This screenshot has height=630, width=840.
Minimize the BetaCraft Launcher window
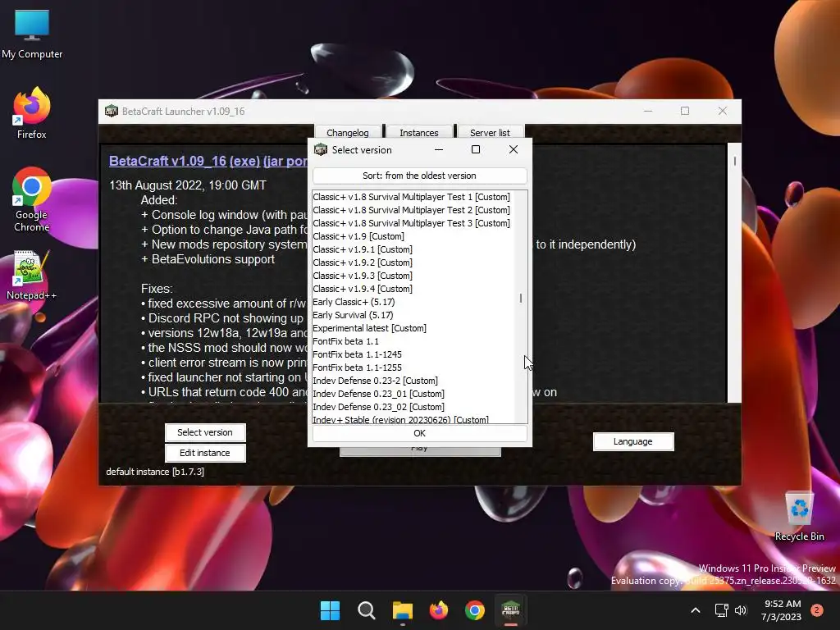648,111
